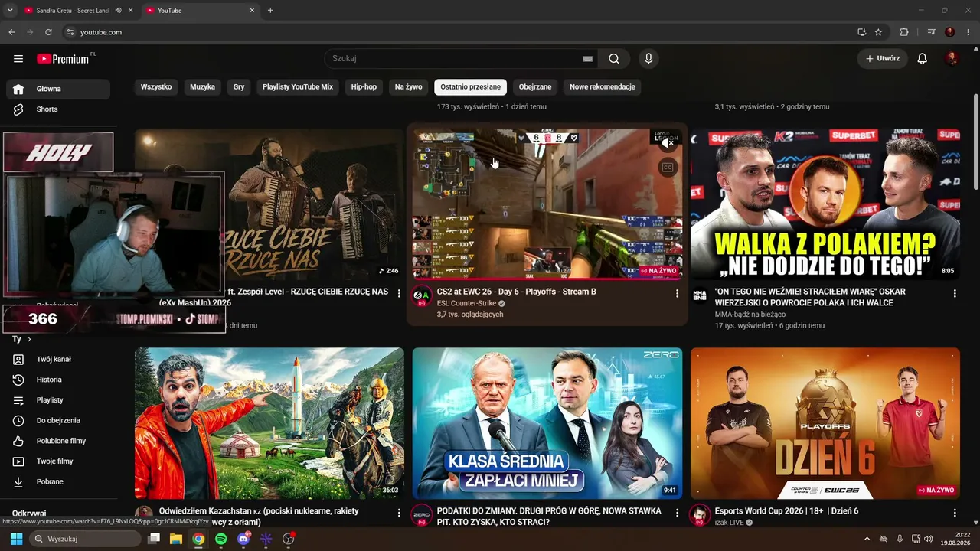This screenshot has height=551, width=980.
Task: Open Shorts in the sidebar
Action: pos(58,109)
